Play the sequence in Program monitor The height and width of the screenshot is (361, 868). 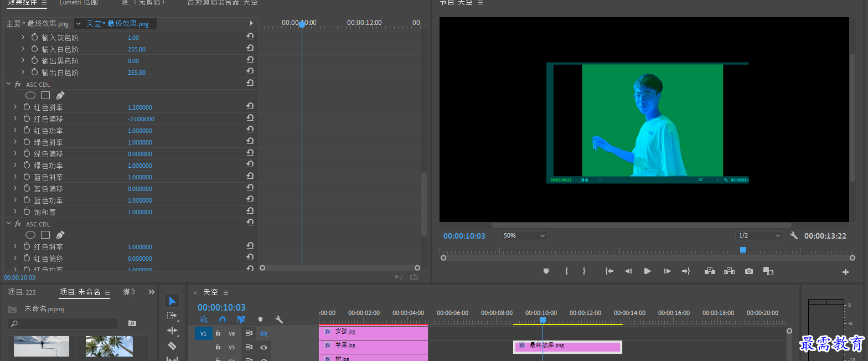(647, 271)
